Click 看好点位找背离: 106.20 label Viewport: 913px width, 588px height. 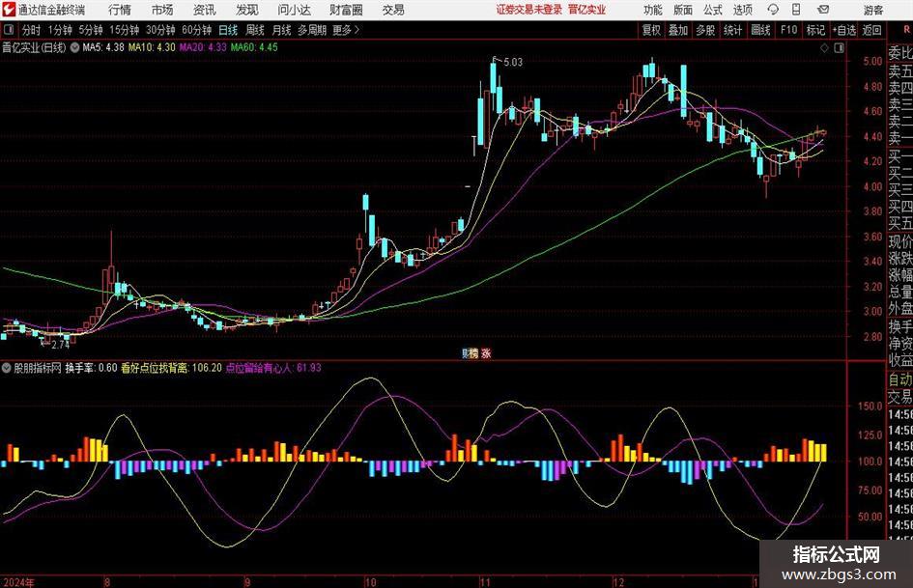pyautogui.click(x=171, y=367)
